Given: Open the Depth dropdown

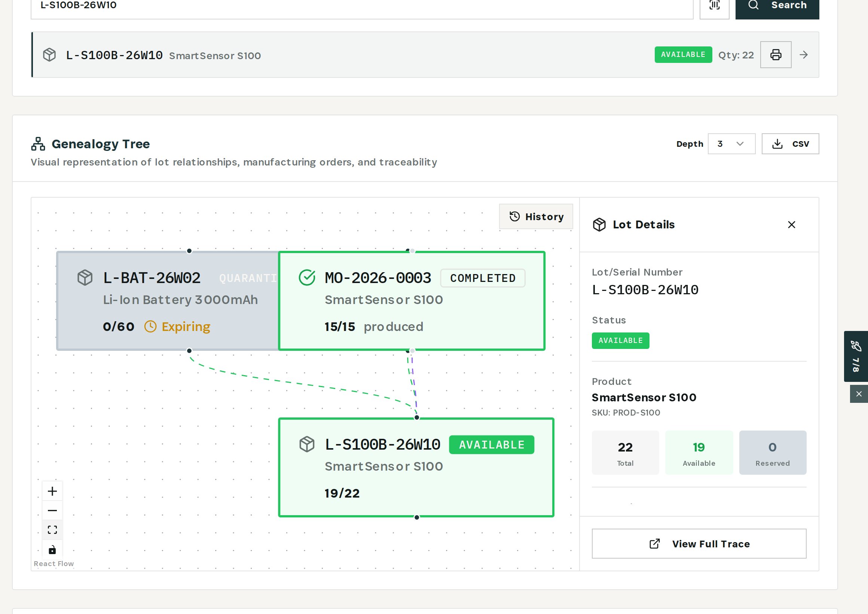Looking at the screenshot, I should pos(731,144).
